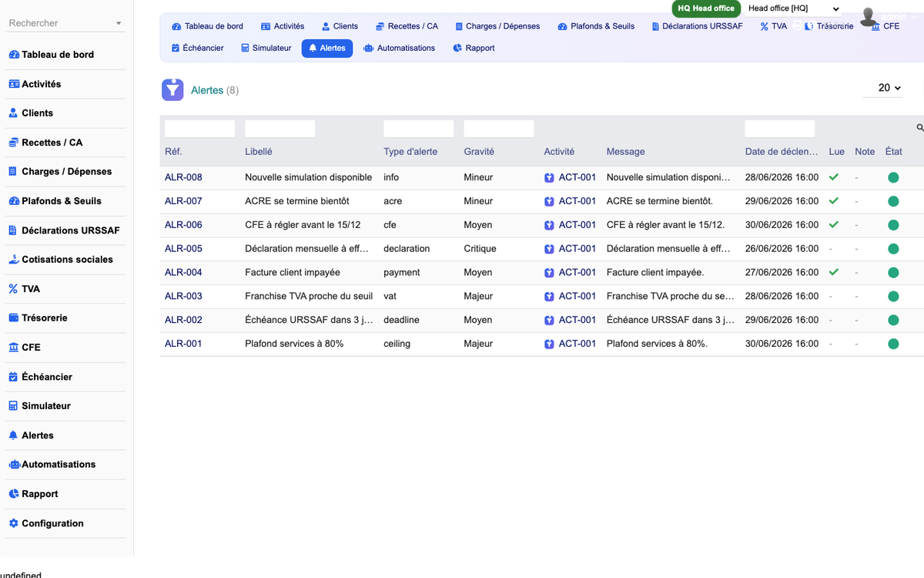The height and width of the screenshot is (578, 924).
Task: Click the HQ Head office green badge
Action: [706, 8]
